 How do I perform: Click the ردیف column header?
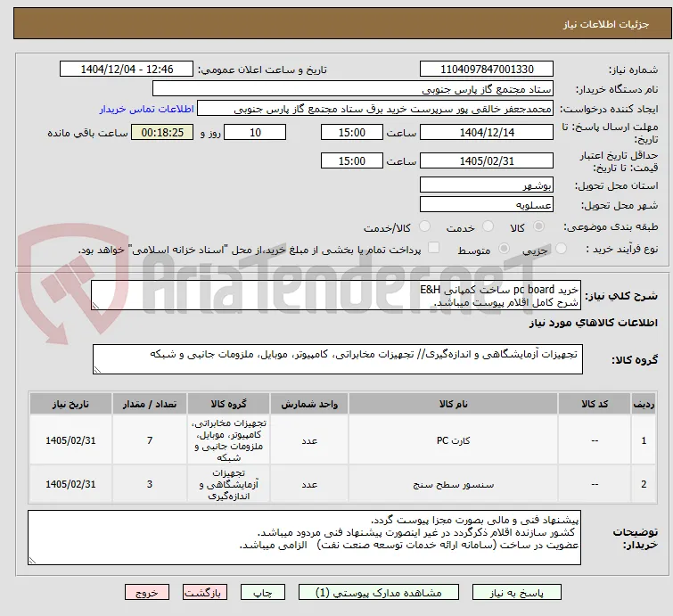pos(644,404)
